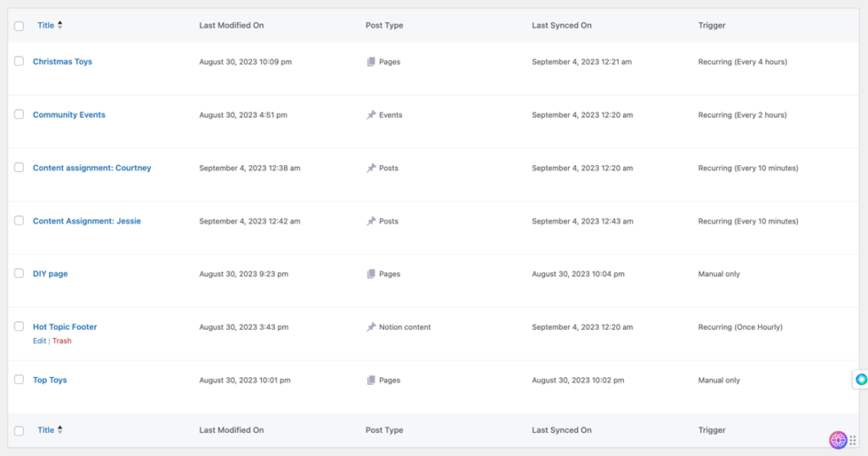Image resolution: width=868 pixels, height=456 pixels.
Task: Select all rows with the header checkbox
Action: tap(19, 26)
